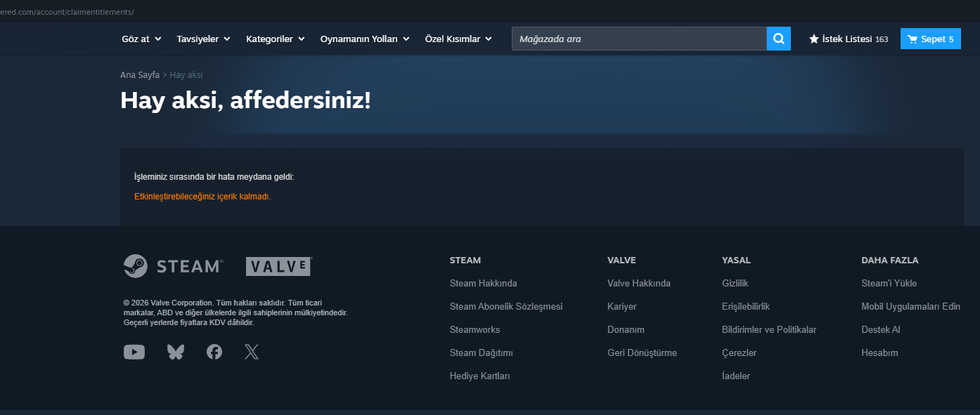Open Gizlilik privacy link

735,283
